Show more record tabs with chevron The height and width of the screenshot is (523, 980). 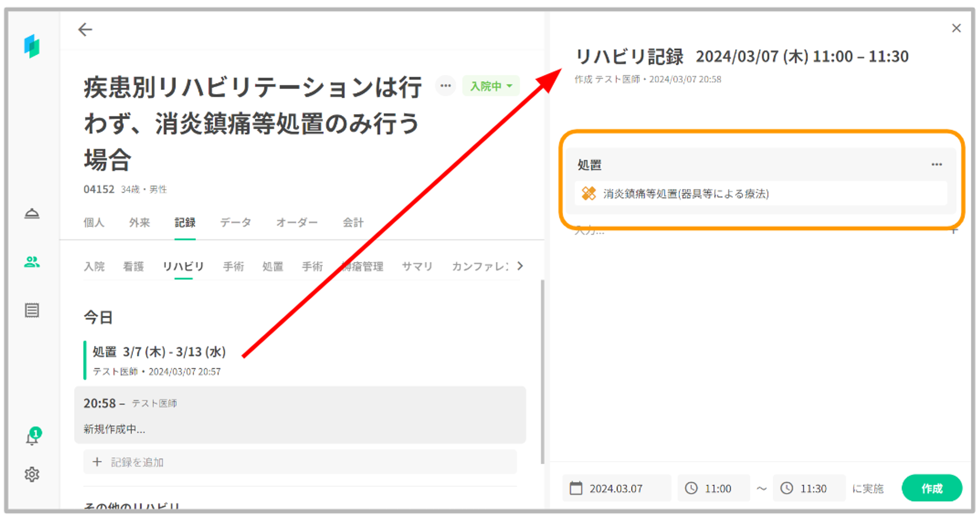coord(520,266)
